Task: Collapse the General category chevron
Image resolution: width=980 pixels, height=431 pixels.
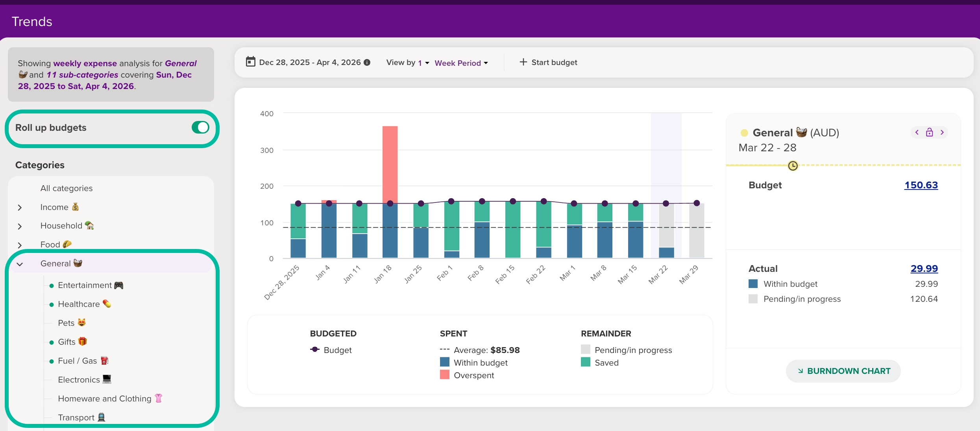Action: (20, 264)
